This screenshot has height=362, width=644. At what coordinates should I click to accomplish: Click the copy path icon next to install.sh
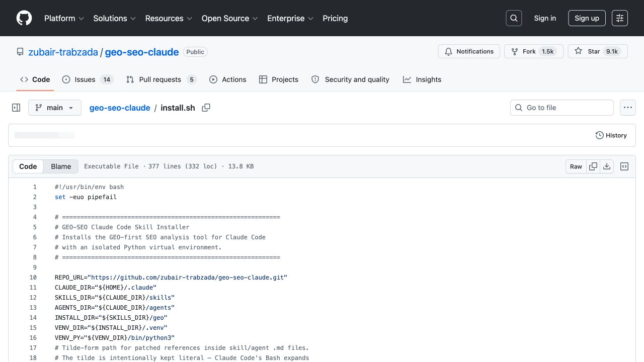pyautogui.click(x=206, y=108)
